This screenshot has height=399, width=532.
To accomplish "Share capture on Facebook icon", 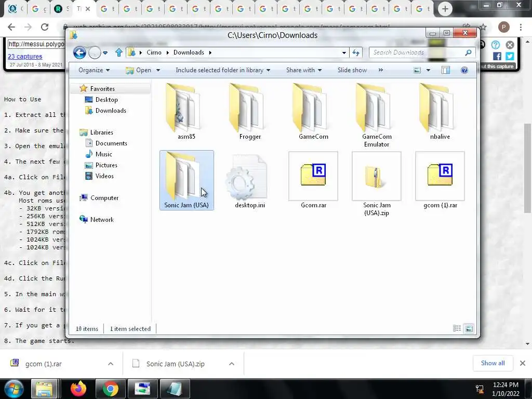I will pyautogui.click(x=497, y=56).
